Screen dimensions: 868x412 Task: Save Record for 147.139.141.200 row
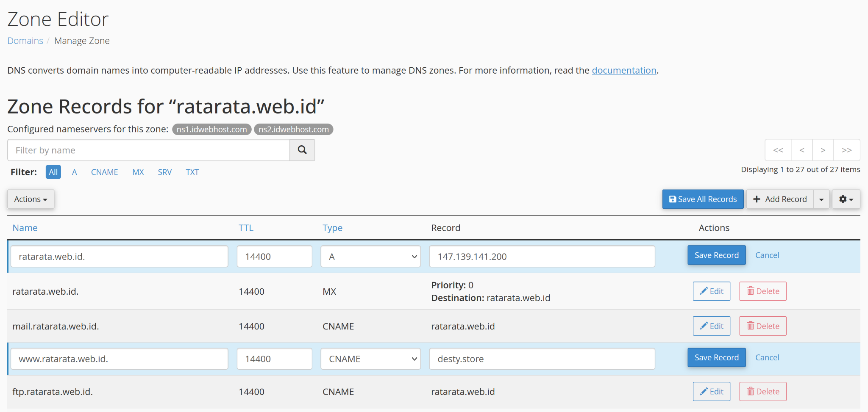point(716,255)
